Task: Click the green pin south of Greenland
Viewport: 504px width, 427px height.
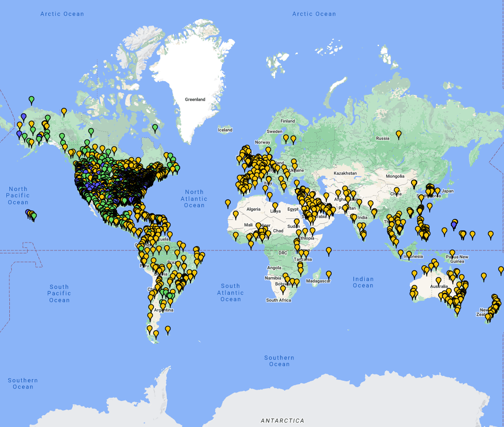Action: tap(155, 128)
